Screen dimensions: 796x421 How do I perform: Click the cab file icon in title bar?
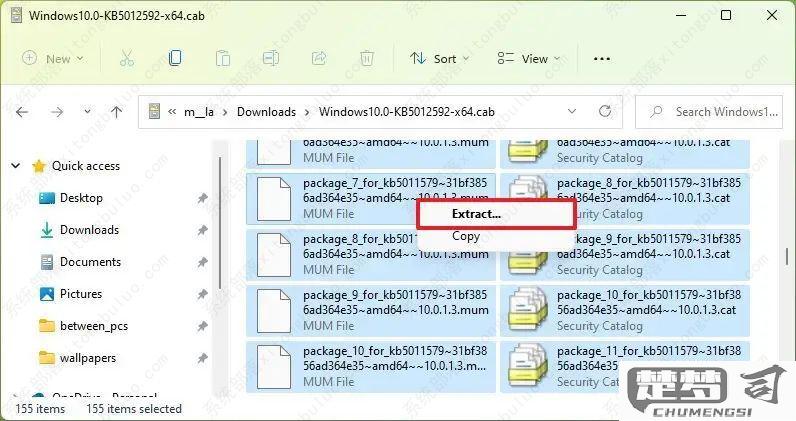[x=16, y=15]
